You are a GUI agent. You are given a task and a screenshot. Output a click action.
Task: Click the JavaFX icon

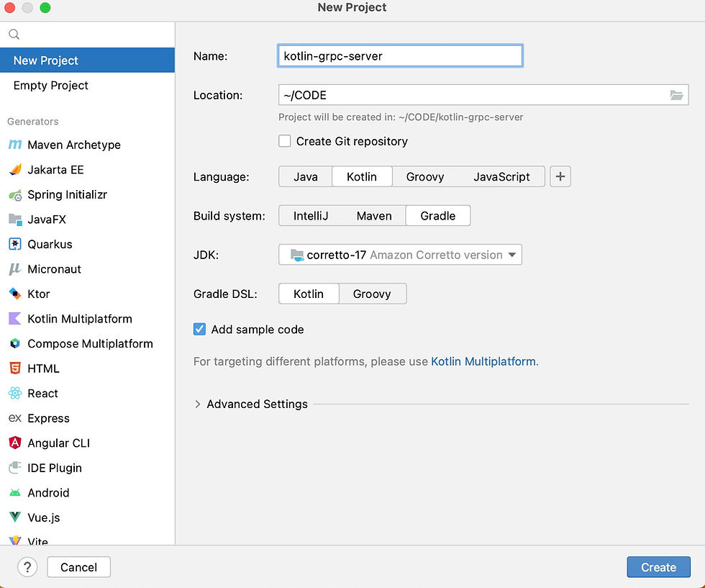click(15, 220)
